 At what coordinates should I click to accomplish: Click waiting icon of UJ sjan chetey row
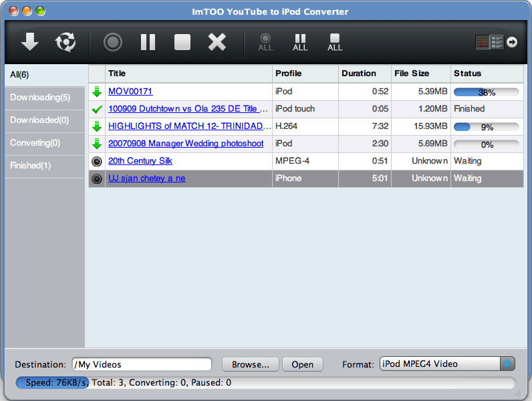[x=97, y=179]
